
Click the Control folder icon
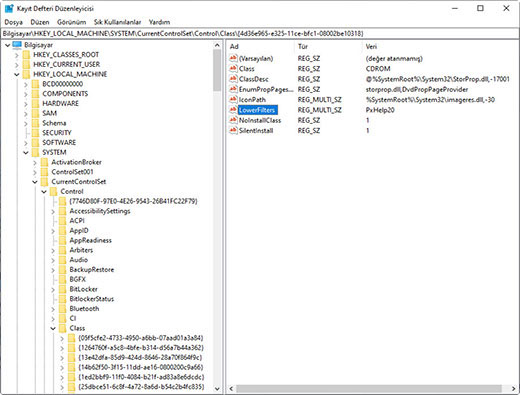53,191
